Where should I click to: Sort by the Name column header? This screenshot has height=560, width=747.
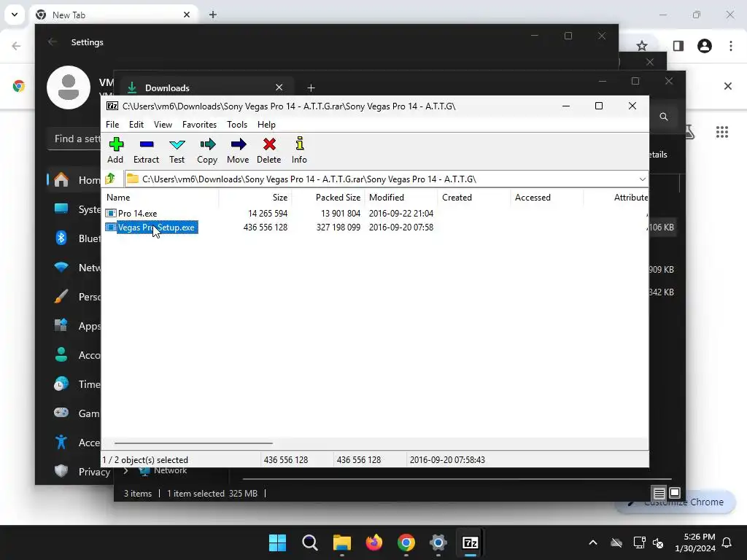tap(160, 197)
